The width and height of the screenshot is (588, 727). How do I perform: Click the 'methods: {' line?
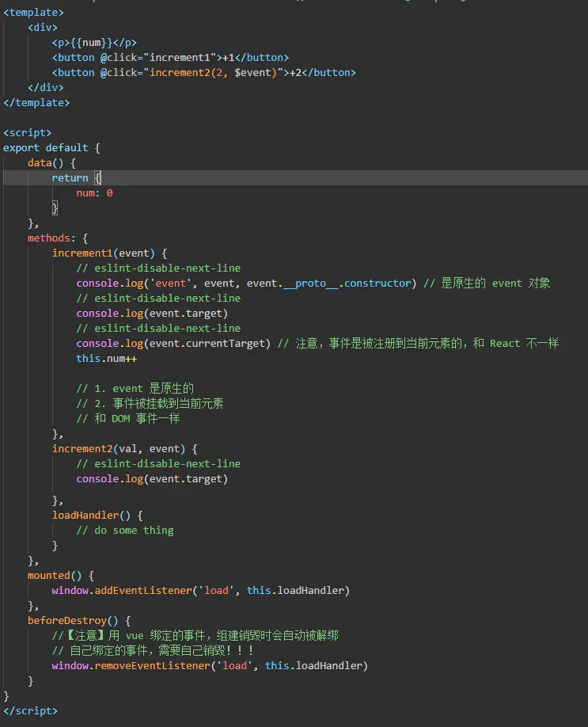pos(58,238)
